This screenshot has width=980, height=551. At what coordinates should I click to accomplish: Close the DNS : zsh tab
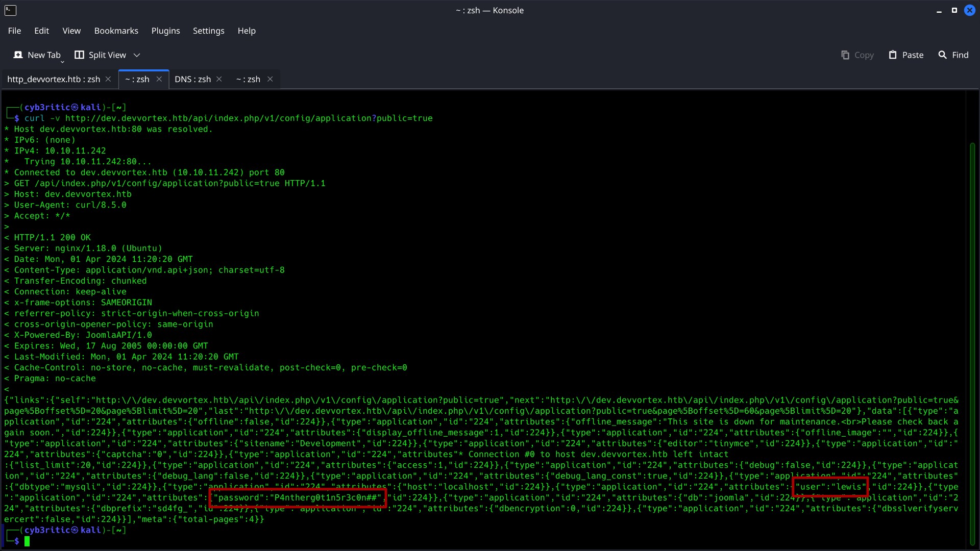click(219, 79)
